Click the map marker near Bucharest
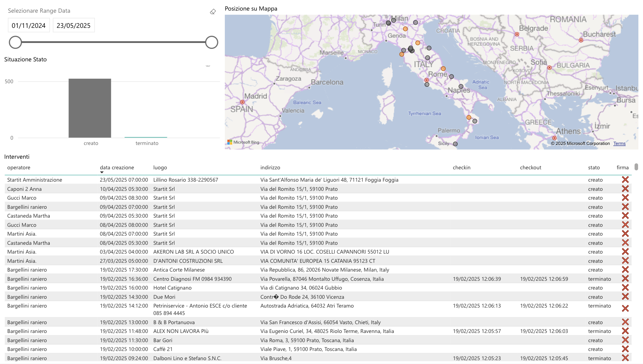643x364 pixels. click(581, 40)
